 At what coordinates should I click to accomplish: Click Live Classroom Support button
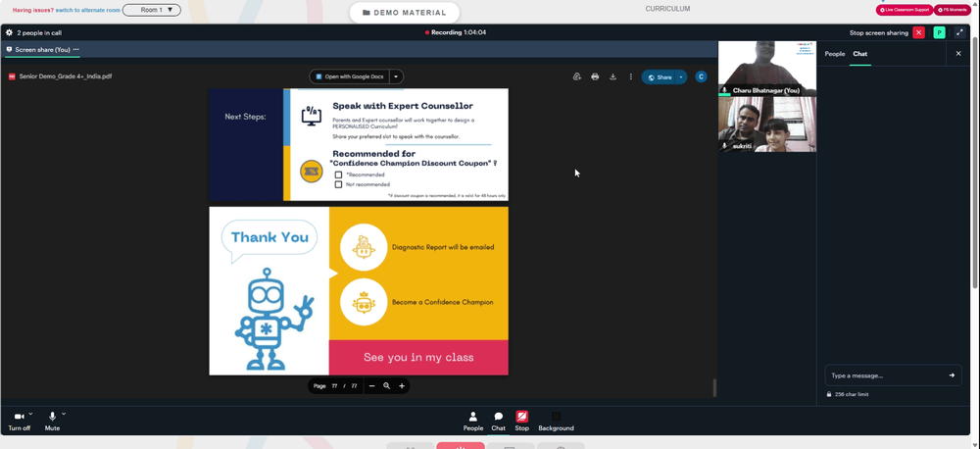pyautogui.click(x=905, y=10)
